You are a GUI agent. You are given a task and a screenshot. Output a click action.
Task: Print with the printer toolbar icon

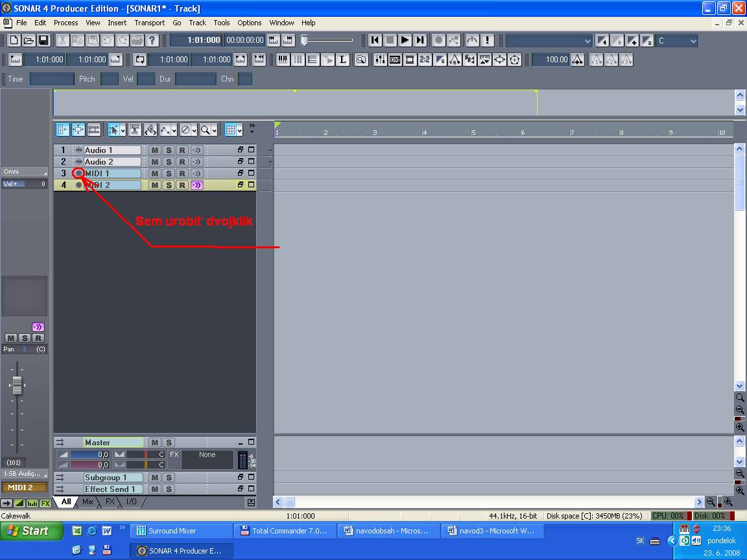[x=137, y=40]
